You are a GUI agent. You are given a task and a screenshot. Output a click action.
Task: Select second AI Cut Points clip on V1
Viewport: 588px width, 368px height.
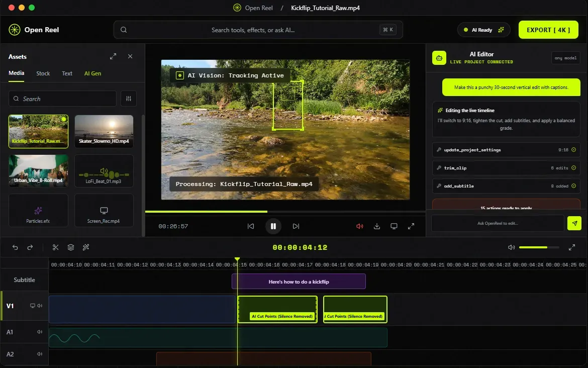coord(355,309)
